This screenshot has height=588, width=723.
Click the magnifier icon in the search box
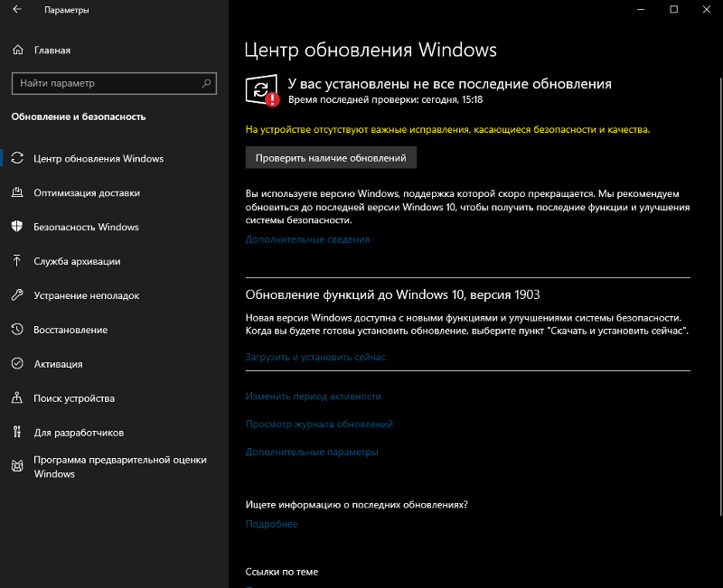point(206,83)
